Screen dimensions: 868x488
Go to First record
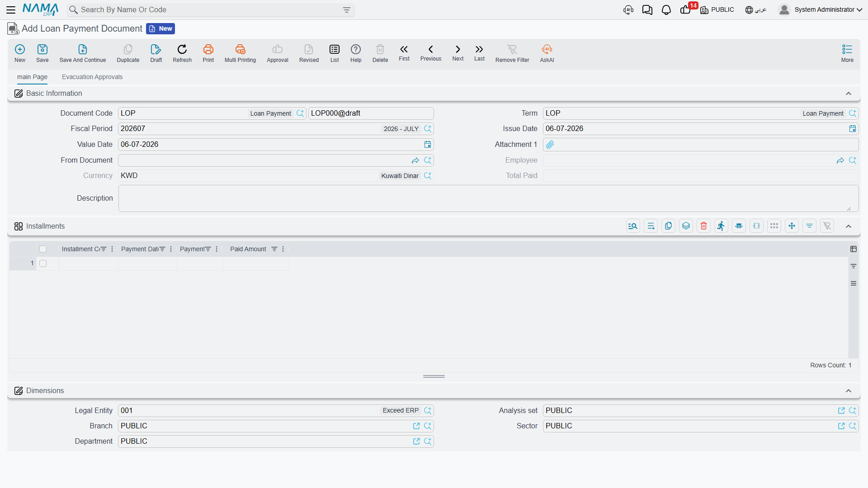tap(404, 52)
